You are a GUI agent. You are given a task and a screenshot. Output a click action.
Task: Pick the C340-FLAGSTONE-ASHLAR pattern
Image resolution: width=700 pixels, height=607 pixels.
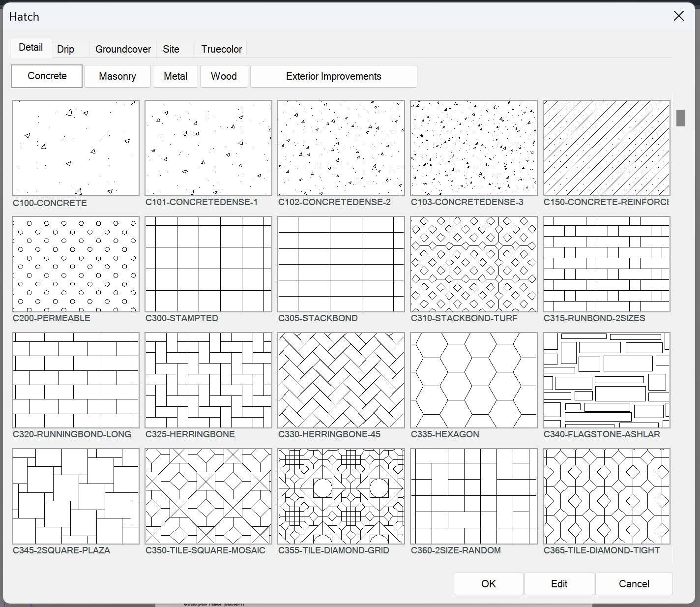(x=607, y=380)
